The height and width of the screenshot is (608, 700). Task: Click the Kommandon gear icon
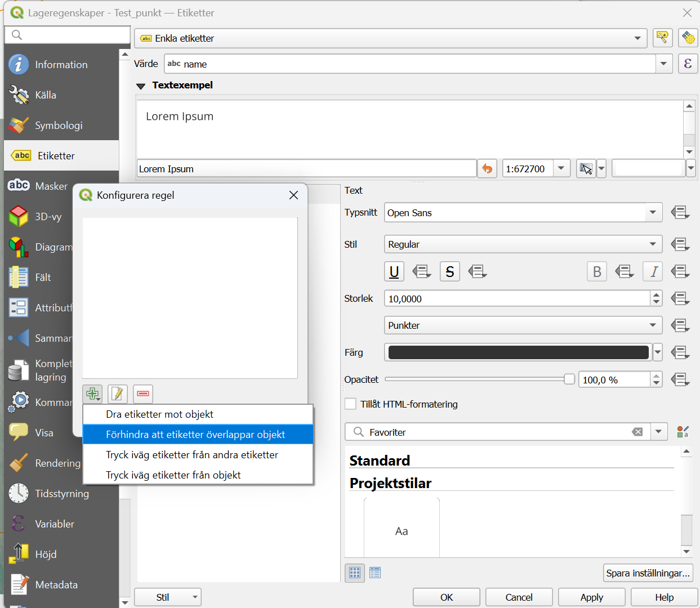tap(19, 401)
